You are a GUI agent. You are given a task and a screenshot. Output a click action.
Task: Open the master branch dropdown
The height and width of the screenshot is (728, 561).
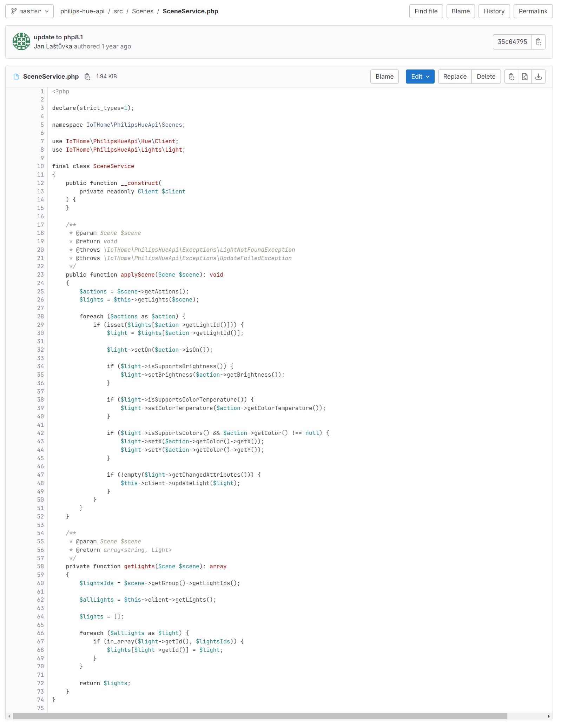pyautogui.click(x=29, y=11)
